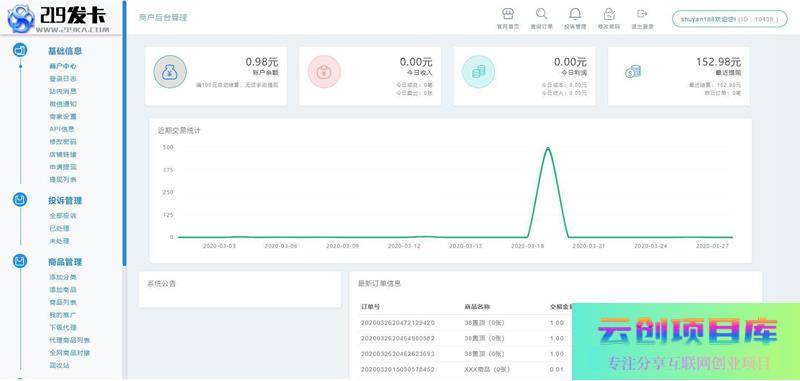Click order number 2020032620462623693

pyautogui.click(x=398, y=353)
